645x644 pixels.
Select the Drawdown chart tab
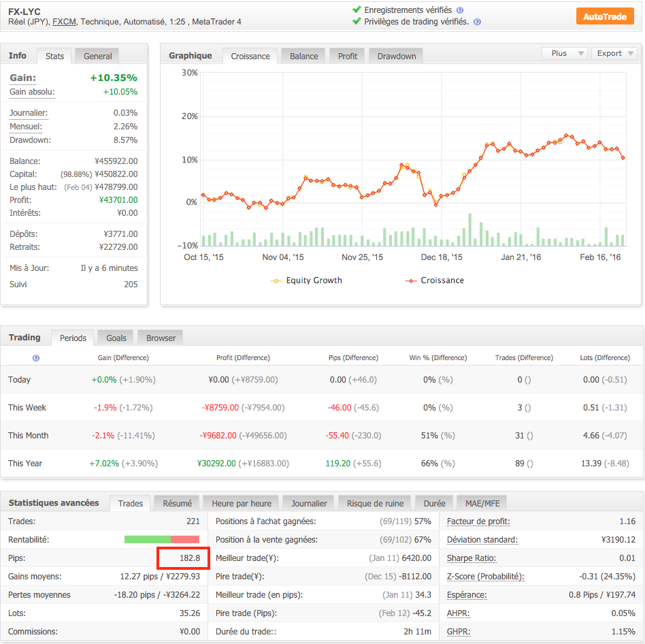[397, 56]
